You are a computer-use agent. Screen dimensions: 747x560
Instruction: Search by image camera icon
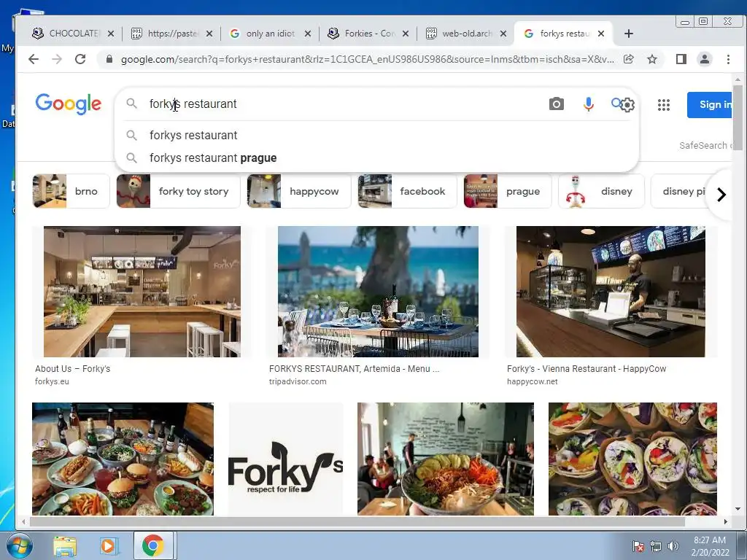pos(556,104)
